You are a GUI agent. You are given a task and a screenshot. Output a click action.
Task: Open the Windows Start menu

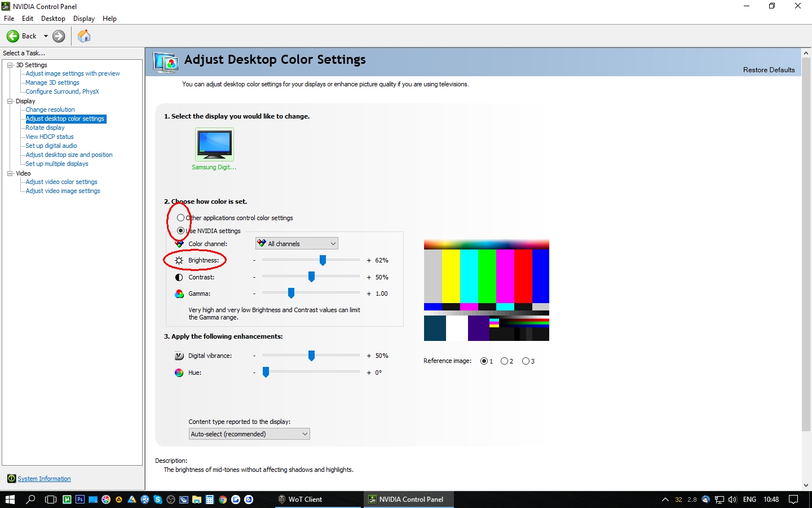point(10,500)
